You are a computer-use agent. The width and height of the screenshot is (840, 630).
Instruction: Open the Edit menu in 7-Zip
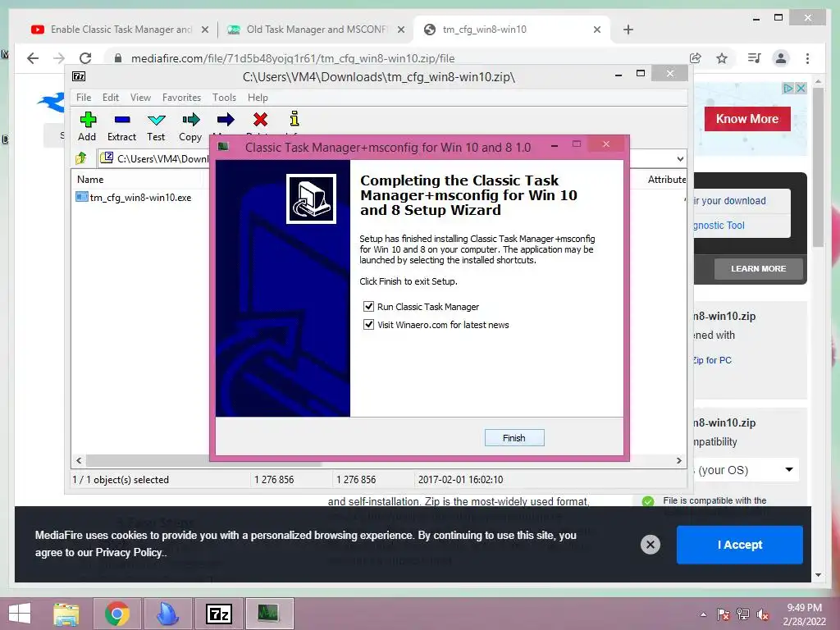pos(111,98)
